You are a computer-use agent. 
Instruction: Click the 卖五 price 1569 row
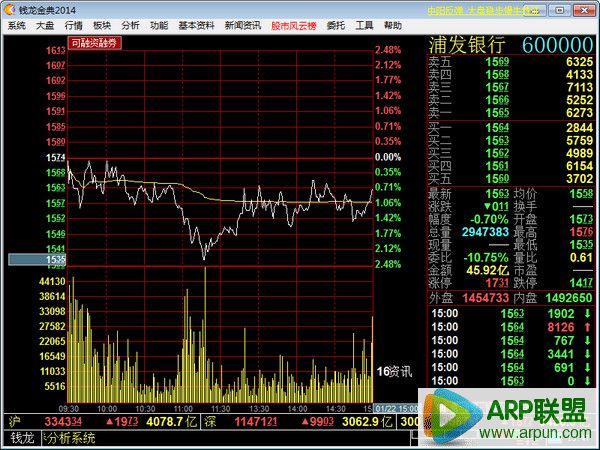(x=510, y=62)
